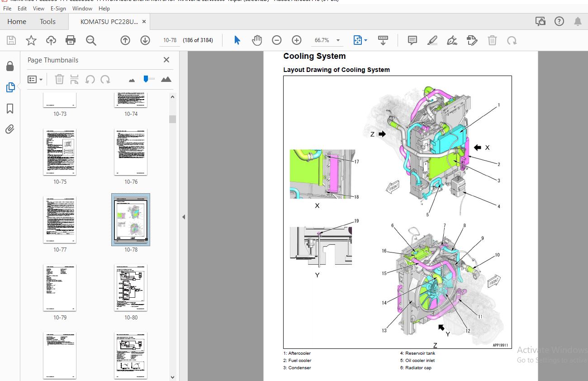
Task: Open the File menu
Action: click(7, 8)
